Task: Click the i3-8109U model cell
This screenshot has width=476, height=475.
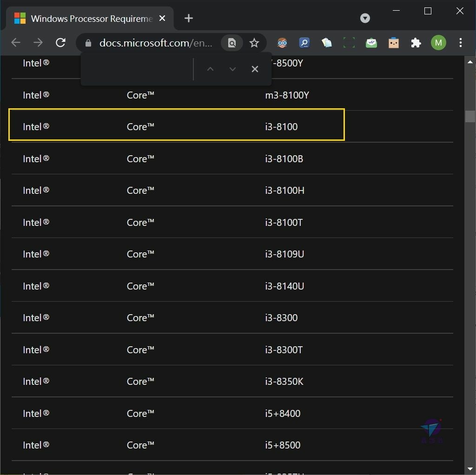Action: point(284,254)
